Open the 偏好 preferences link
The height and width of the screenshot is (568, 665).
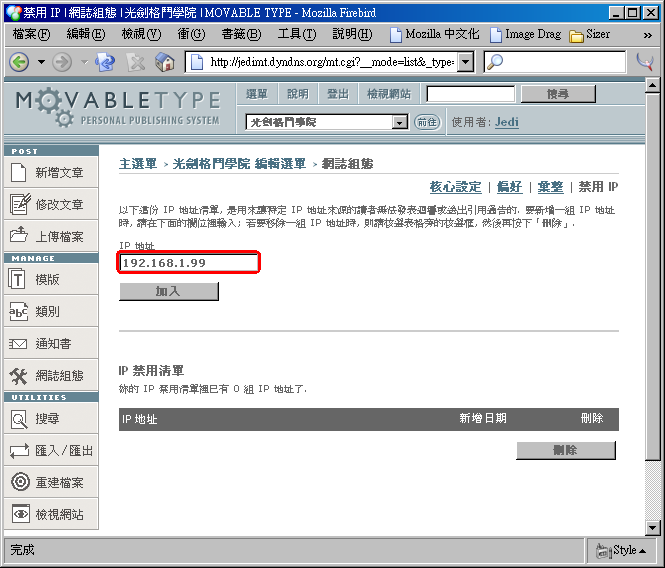[509, 187]
